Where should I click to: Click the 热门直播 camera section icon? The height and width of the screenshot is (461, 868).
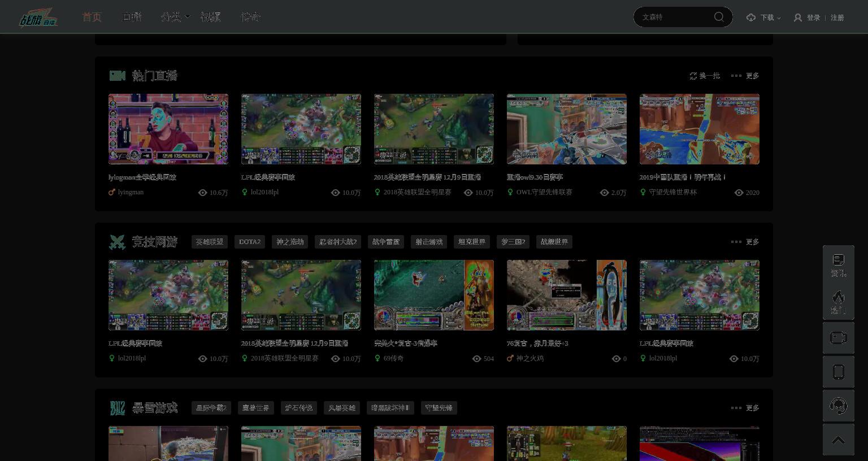117,76
